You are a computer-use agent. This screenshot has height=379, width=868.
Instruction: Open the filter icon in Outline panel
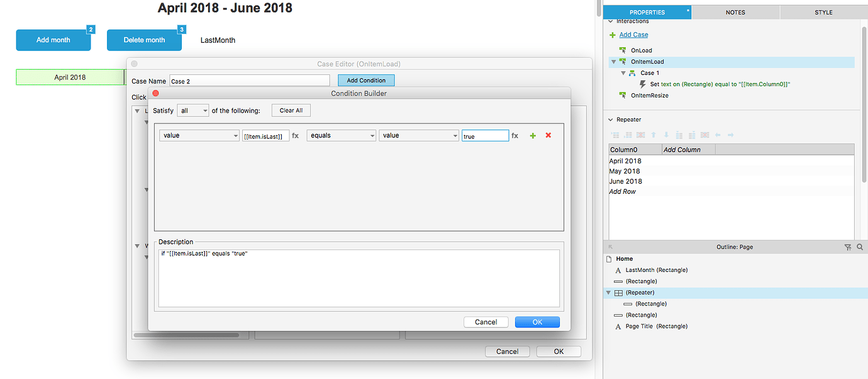pyautogui.click(x=848, y=247)
